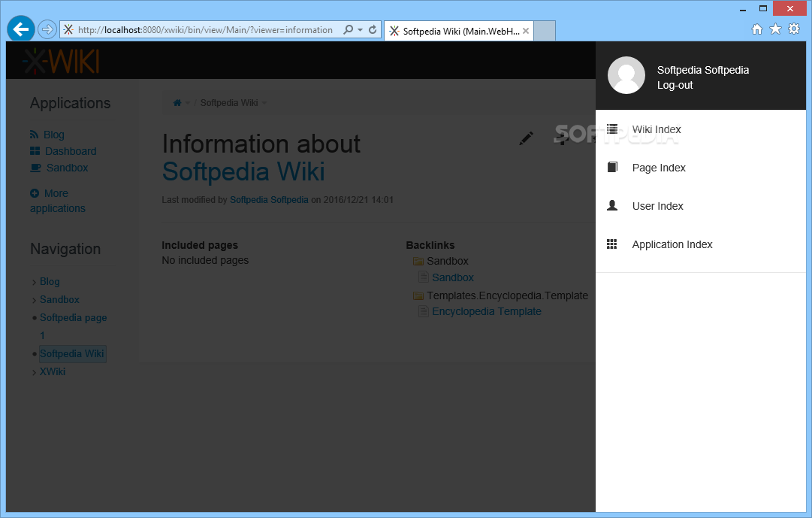Open Blog in Applications panel

54,135
